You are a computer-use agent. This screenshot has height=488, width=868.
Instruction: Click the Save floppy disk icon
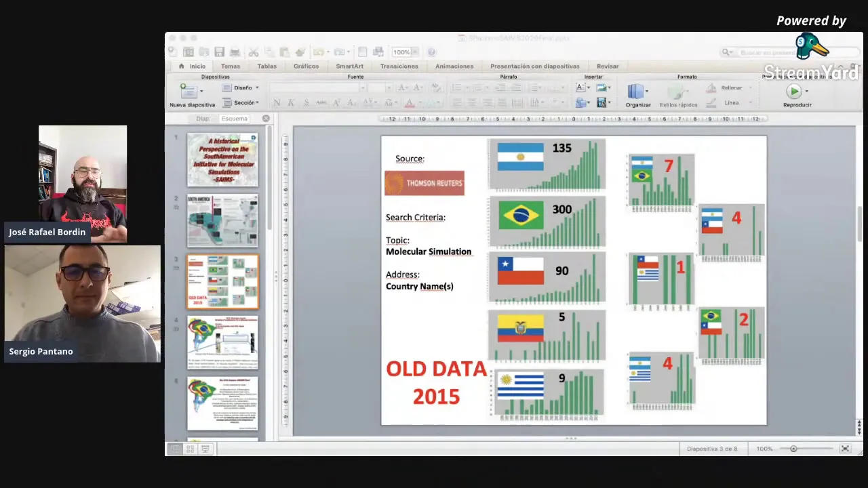click(219, 52)
